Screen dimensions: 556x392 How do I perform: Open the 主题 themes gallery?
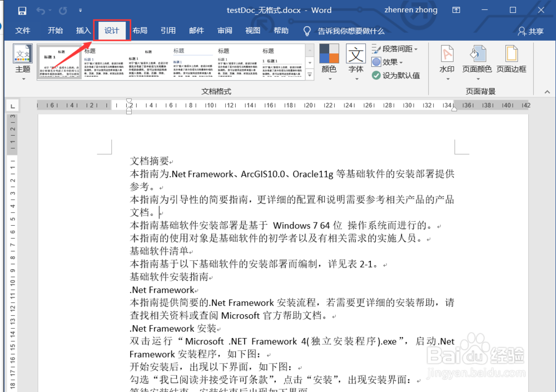click(23, 62)
